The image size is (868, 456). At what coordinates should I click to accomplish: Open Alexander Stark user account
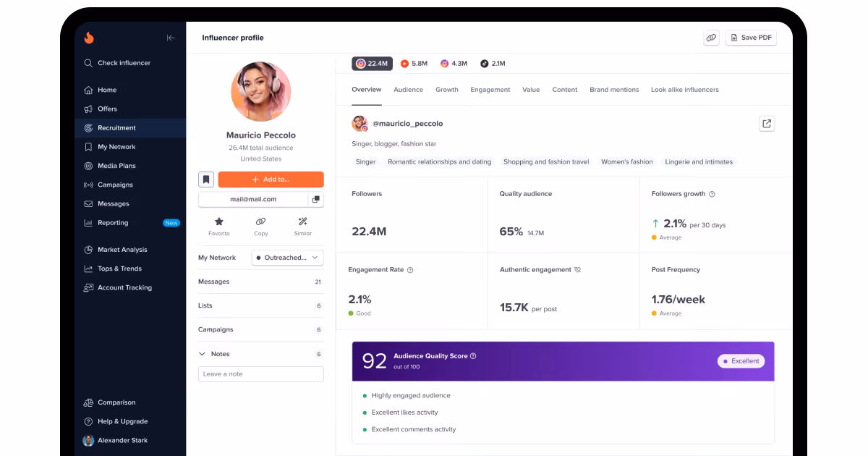coord(116,440)
